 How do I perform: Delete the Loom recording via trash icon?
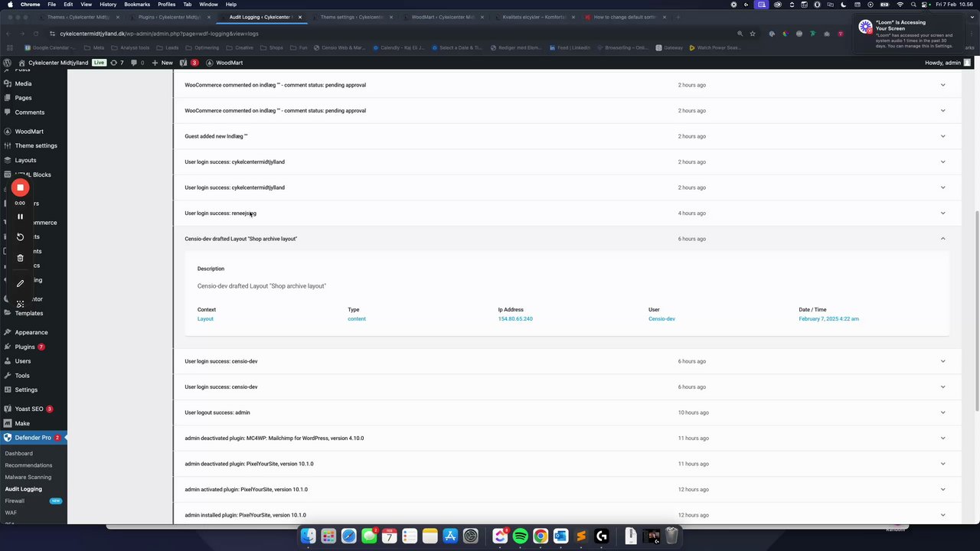point(21,258)
